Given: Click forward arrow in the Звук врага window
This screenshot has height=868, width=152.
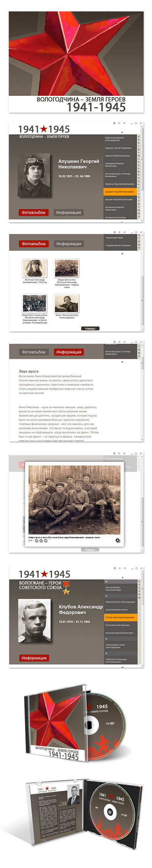Looking at the screenshot, I should click(124, 342).
